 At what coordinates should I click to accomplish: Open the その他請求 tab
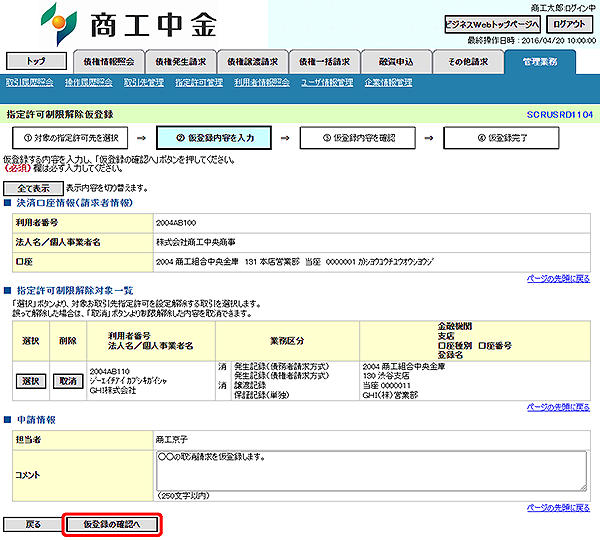[468, 62]
